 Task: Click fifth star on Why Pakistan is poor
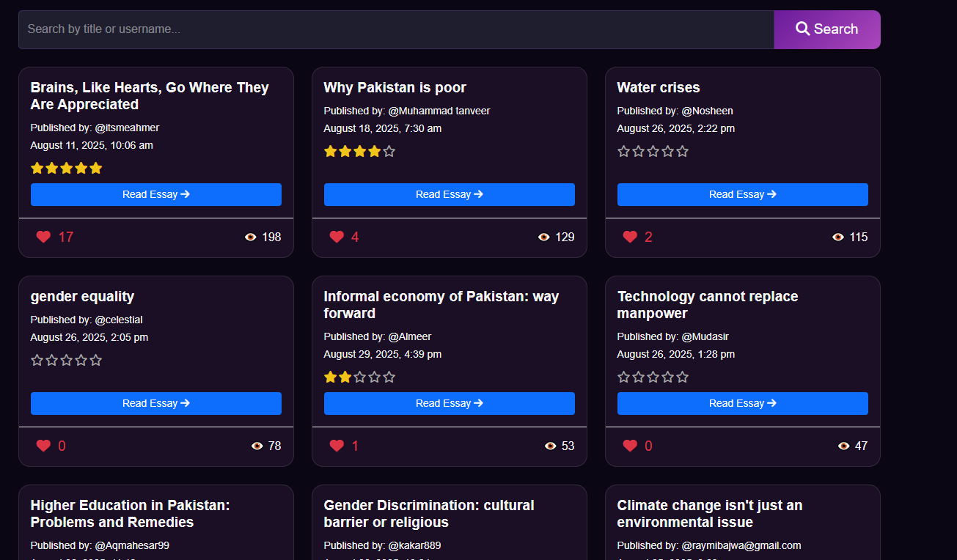coord(389,151)
